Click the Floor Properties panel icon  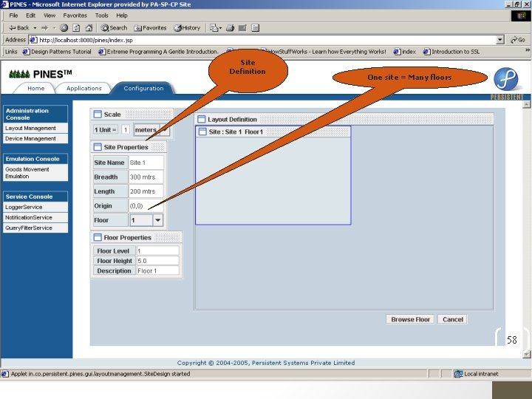pos(98,237)
